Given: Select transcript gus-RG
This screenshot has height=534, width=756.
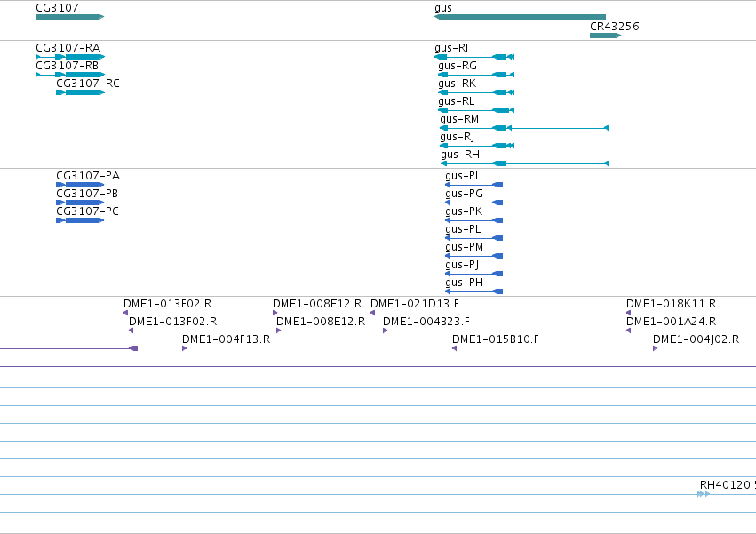Looking at the screenshot, I should [x=476, y=75].
